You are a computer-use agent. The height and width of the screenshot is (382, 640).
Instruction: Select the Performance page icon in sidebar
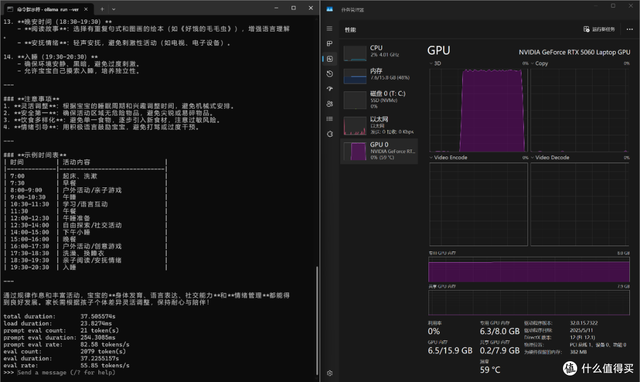pos(330,59)
